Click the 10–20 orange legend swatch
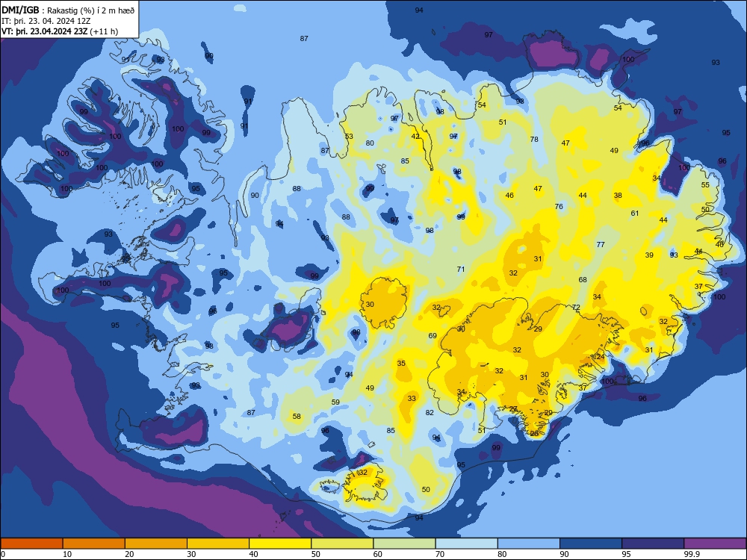This screenshot has height=560, width=747. point(94,544)
